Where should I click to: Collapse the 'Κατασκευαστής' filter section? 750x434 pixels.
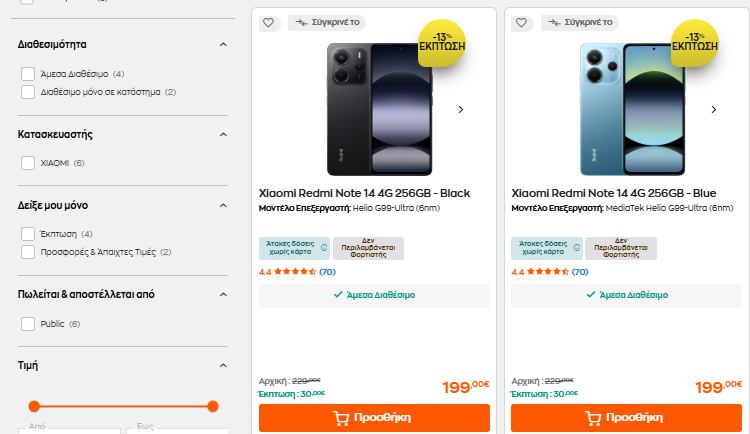pos(223,134)
